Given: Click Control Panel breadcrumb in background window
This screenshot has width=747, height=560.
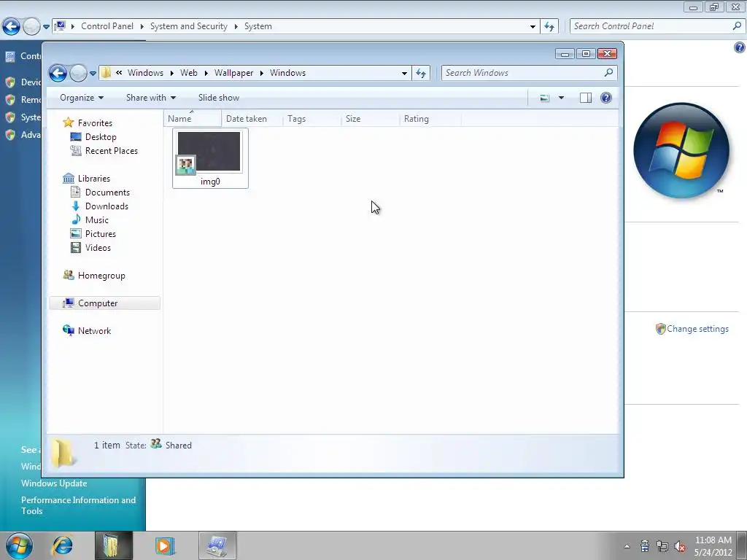Looking at the screenshot, I should (x=107, y=26).
